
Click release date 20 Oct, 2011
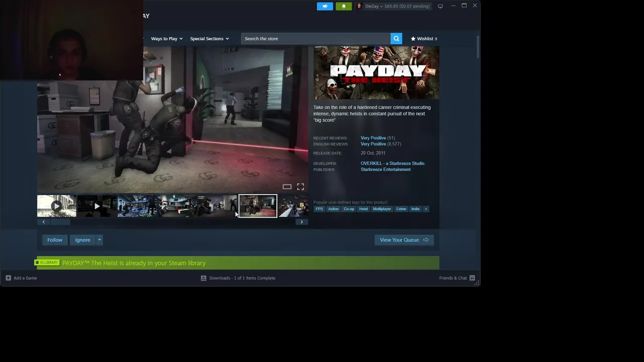(373, 153)
